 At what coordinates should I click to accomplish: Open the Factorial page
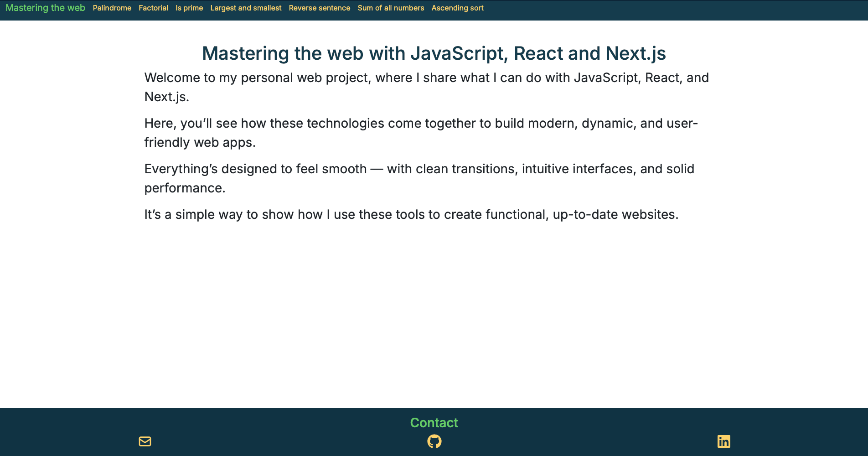tap(154, 8)
